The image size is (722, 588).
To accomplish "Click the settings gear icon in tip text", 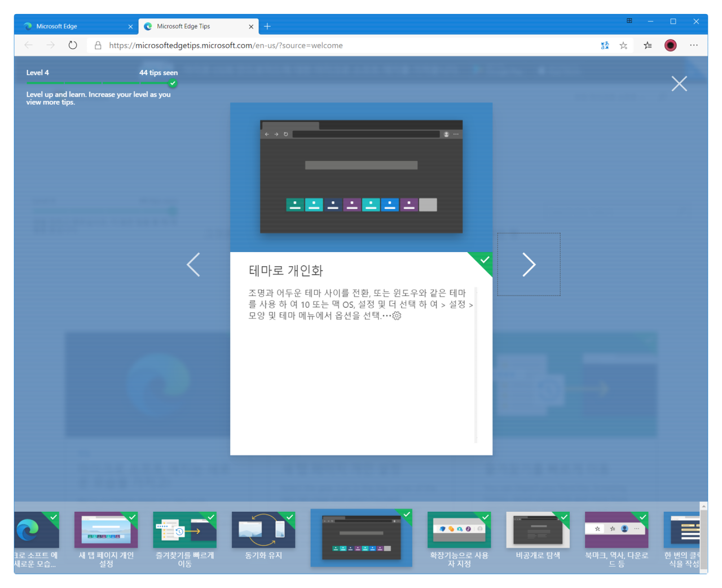I will click(397, 316).
